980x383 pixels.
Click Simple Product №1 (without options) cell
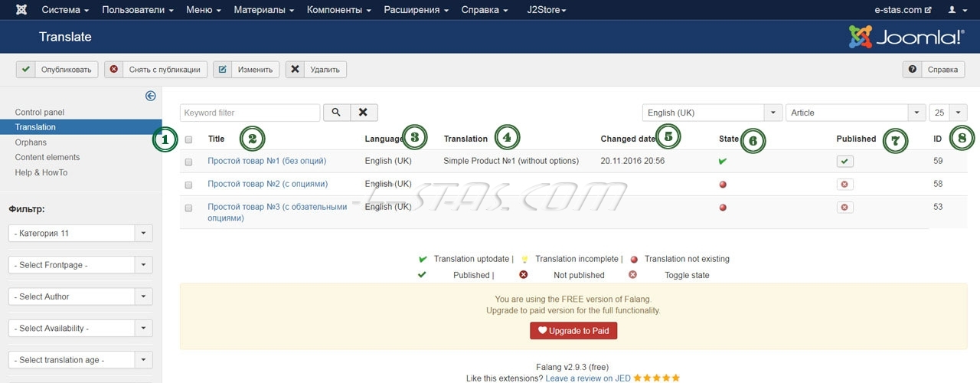[511, 161]
